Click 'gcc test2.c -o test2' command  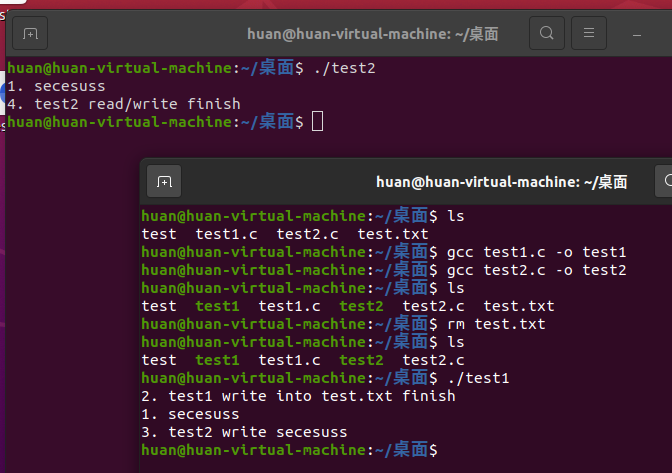pos(536,270)
